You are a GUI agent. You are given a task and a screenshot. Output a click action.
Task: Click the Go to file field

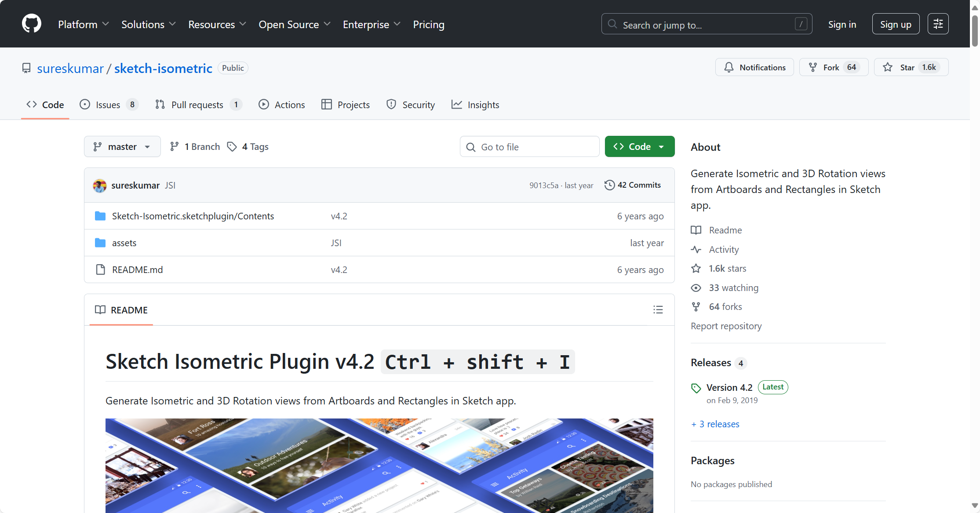[x=529, y=147]
